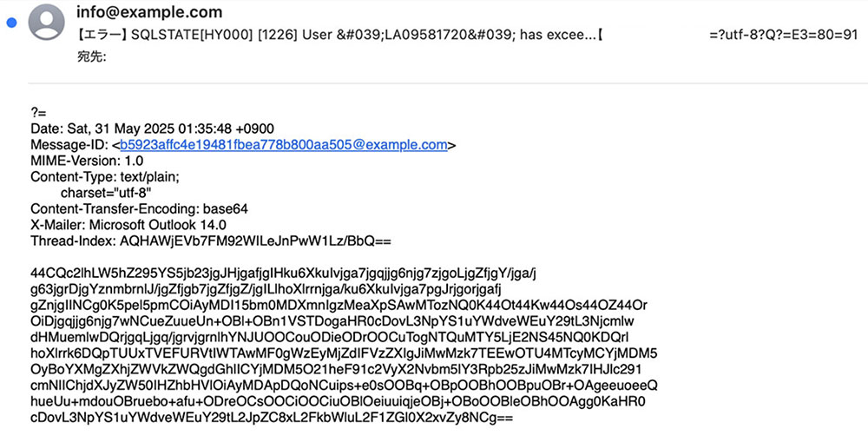Click the base64 line starting with gZnjgIINCg0K
Image resolution: width=868 pixels, height=442 pixels.
(x=339, y=305)
